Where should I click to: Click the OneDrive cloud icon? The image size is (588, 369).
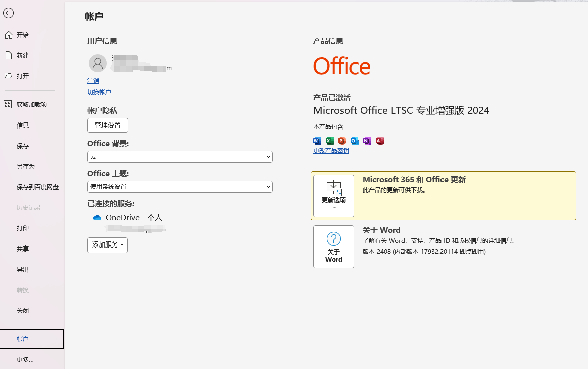point(97,218)
